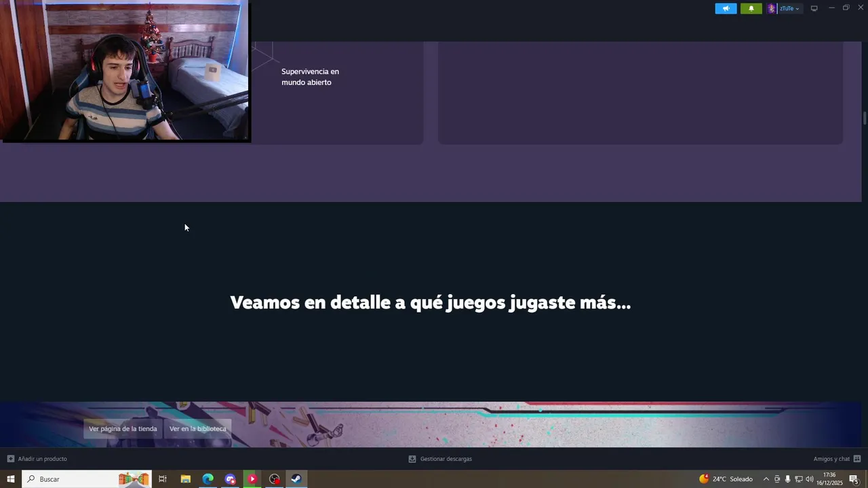The image size is (868, 488).
Task: Expand the zTuTe account dropdown
Action: pos(790,9)
